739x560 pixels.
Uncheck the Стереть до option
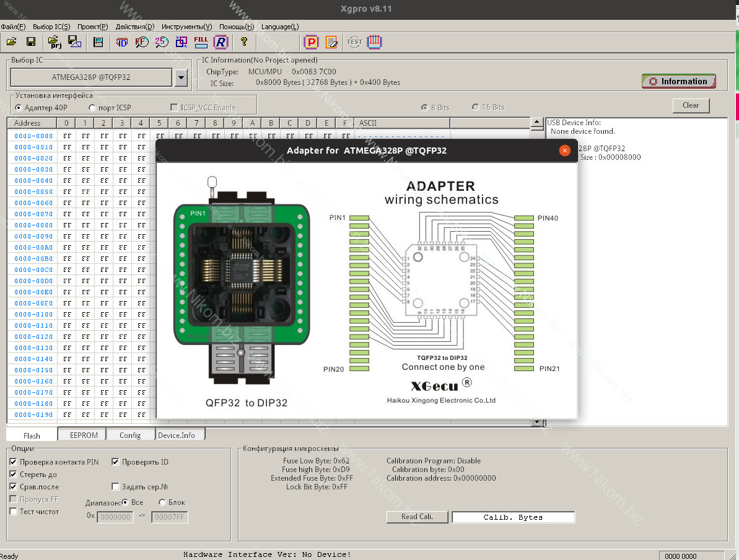13,475
